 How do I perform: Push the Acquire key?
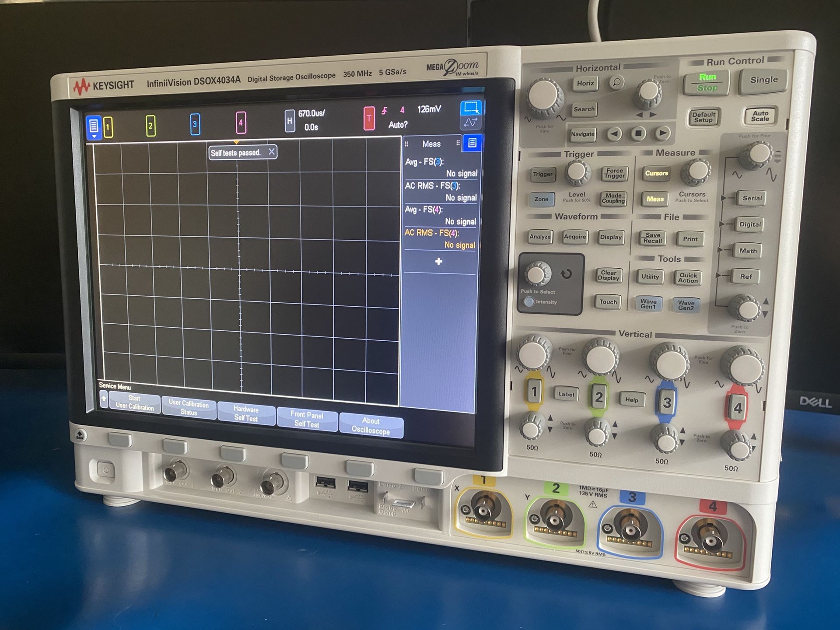pyautogui.click(x=575, y=237)
